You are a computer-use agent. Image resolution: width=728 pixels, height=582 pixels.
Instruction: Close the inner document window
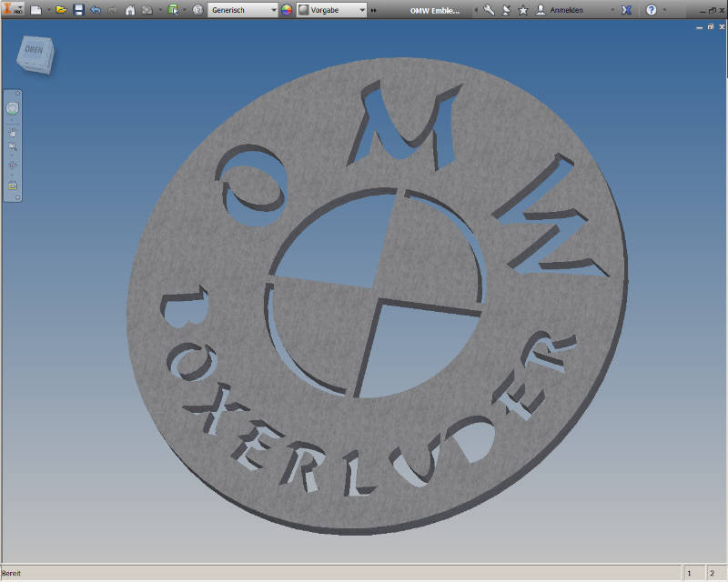pos(722,27)
